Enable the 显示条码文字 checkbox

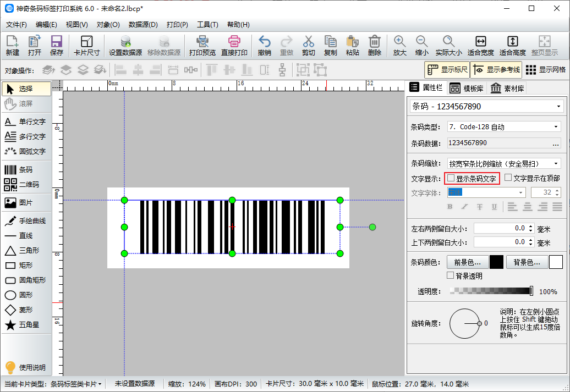[x=451, y=178]
